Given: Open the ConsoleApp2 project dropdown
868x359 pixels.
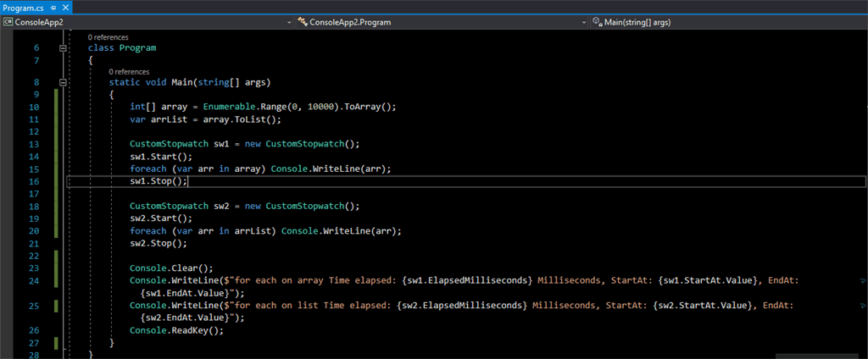Looking at the screenshot, I should click(288, 22).
